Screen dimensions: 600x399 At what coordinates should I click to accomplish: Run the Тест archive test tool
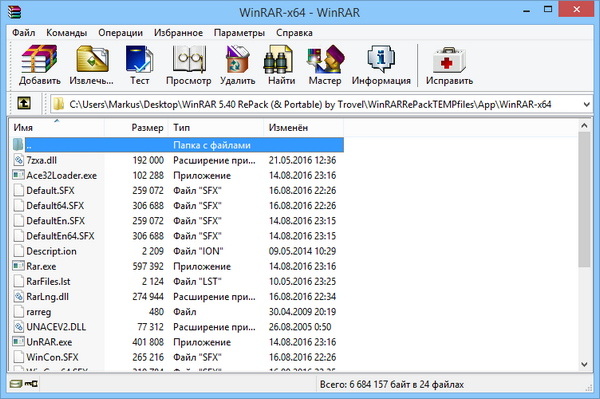click(140, 59)
